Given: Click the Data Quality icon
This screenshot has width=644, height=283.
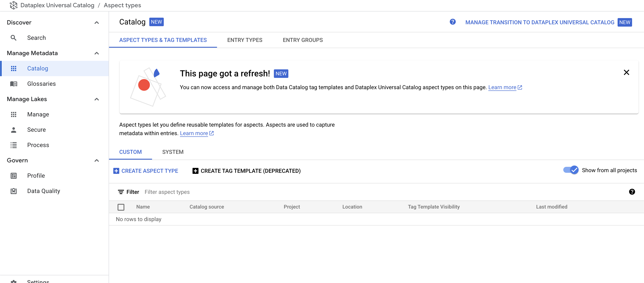Looking at the screenshot, I should click(x=13, y=191).
